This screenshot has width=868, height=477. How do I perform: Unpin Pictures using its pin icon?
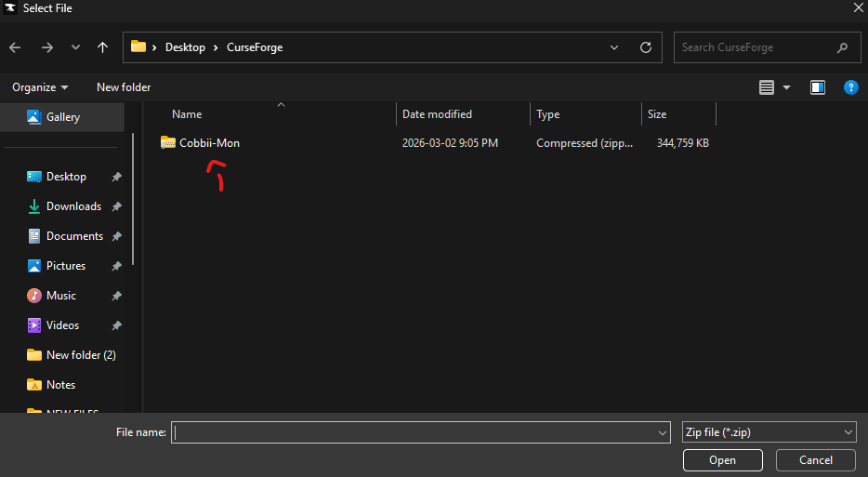click(x=116, y=267)
